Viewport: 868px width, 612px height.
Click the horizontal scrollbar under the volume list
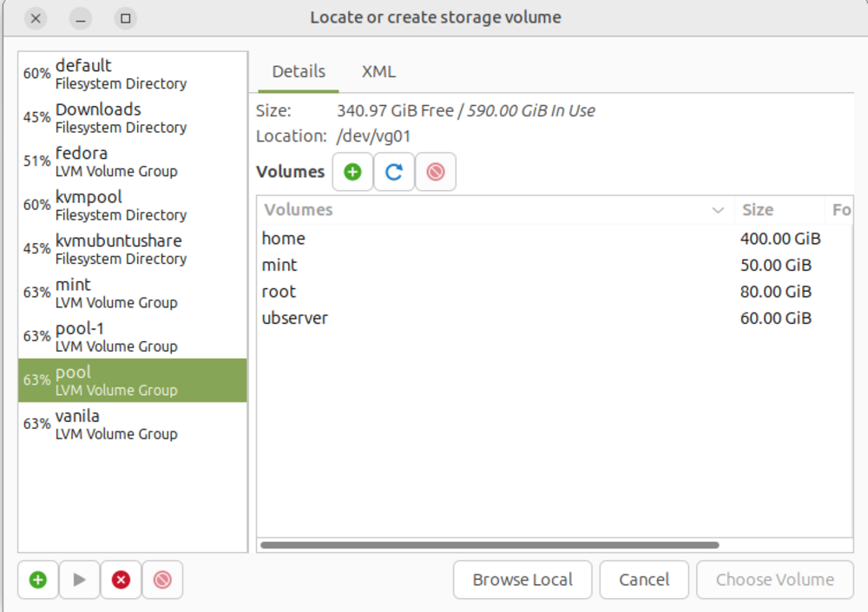(490, 545)
